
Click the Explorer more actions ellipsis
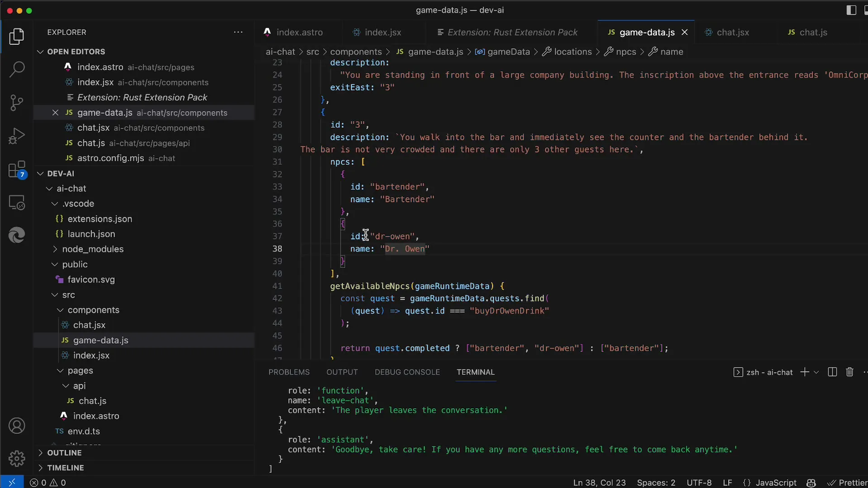click(238, 32)
